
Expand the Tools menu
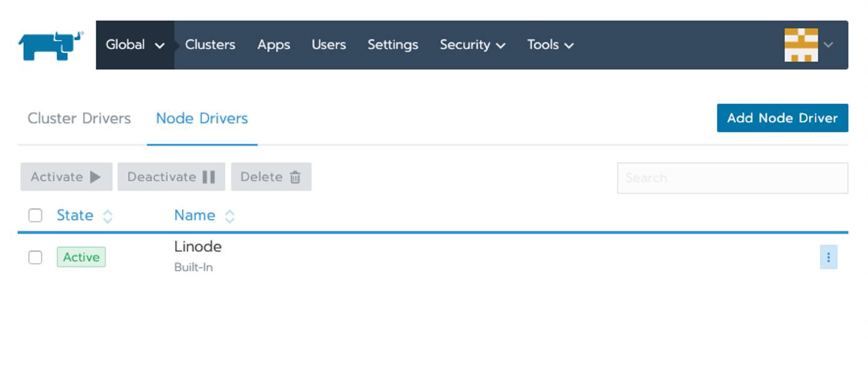tap(550, 44)
